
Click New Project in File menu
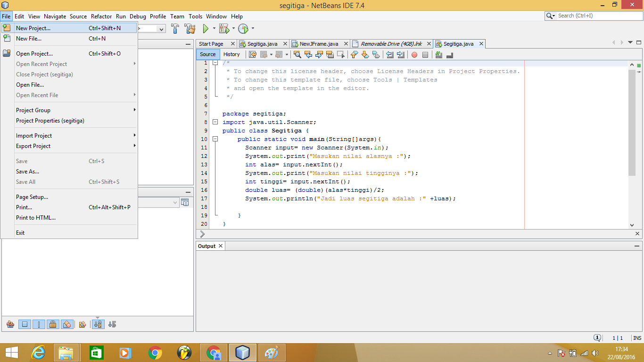(69, 28)
